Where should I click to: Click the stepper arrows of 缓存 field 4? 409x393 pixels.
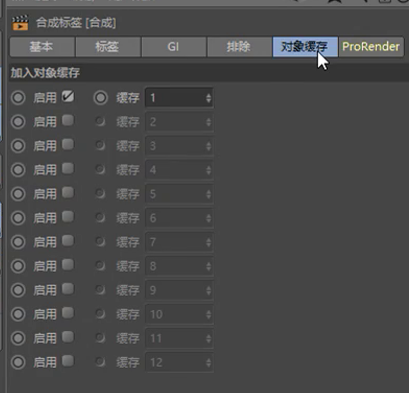pyautogui.click(x=208, y=170)
